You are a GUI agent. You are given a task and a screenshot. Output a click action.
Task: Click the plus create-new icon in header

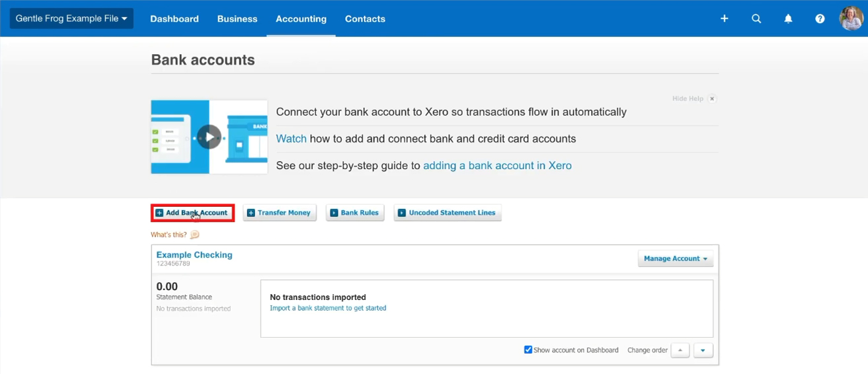point(725,19)
